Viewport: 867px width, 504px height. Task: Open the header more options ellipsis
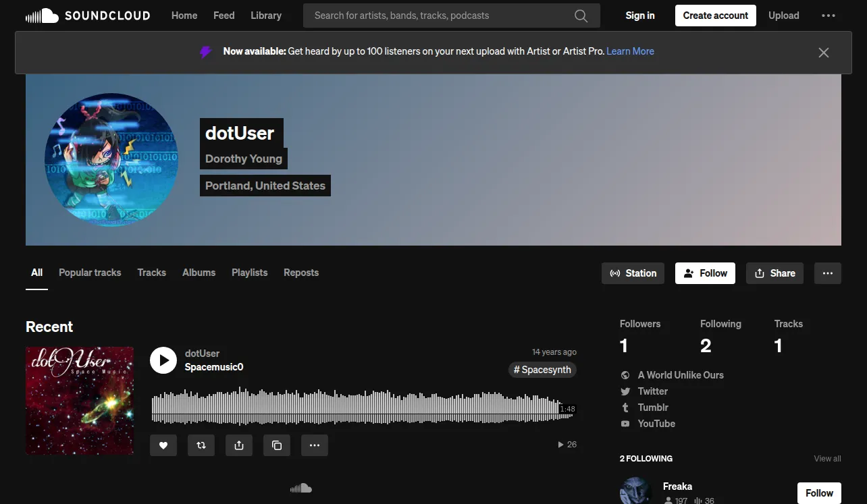829,16
